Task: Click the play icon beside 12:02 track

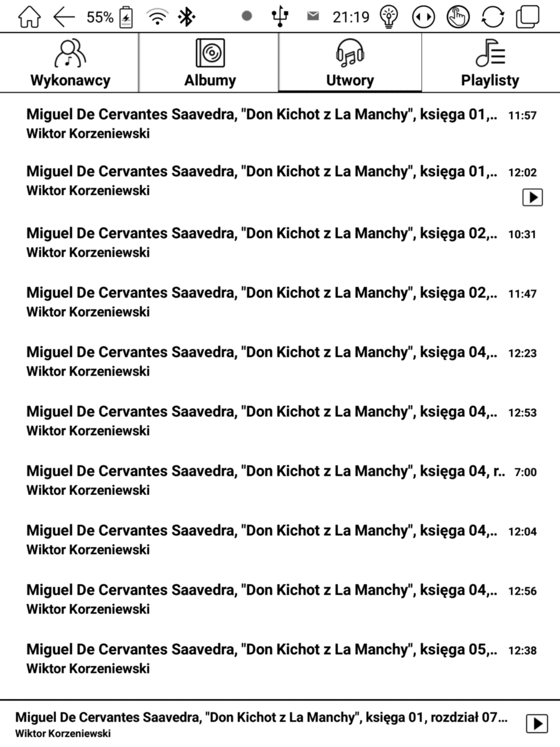Action: pos(532,197)
